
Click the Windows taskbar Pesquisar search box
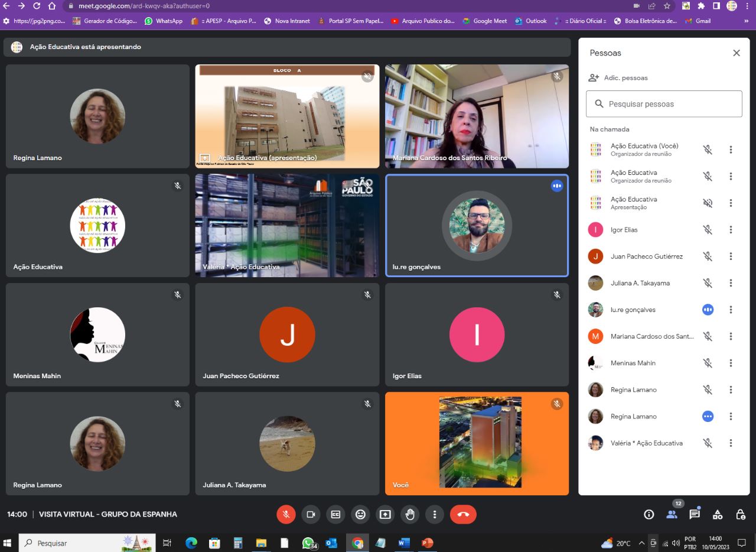pyautogui.click(x=87, y=543)
